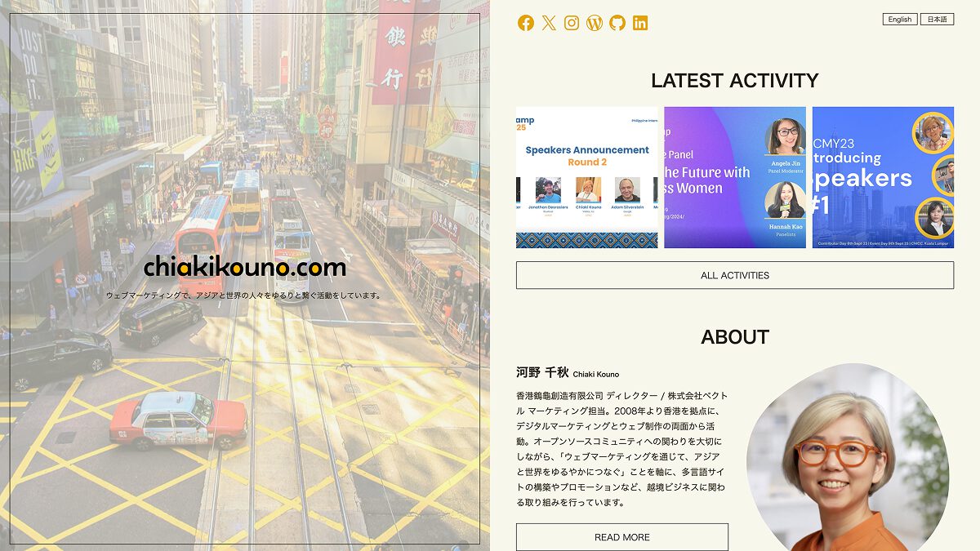Open the Speakers Announcement Round 2 thumbnail

click(x=586, y=176)
